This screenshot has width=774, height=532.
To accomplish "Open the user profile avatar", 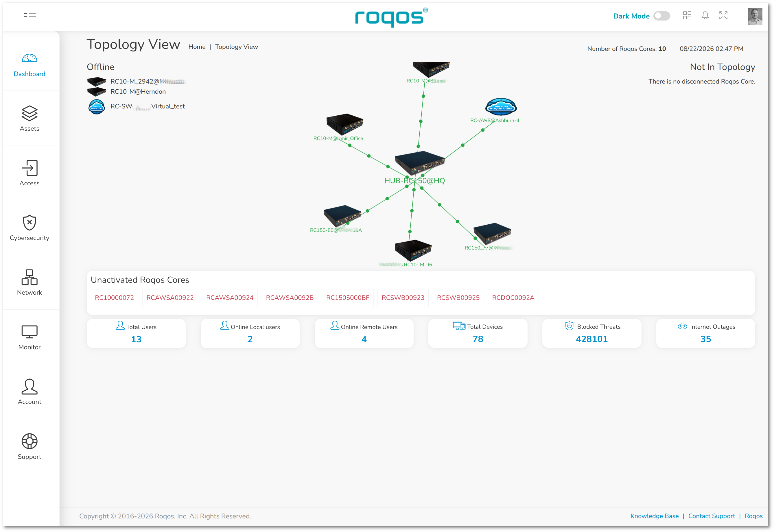I will point(755,16).
